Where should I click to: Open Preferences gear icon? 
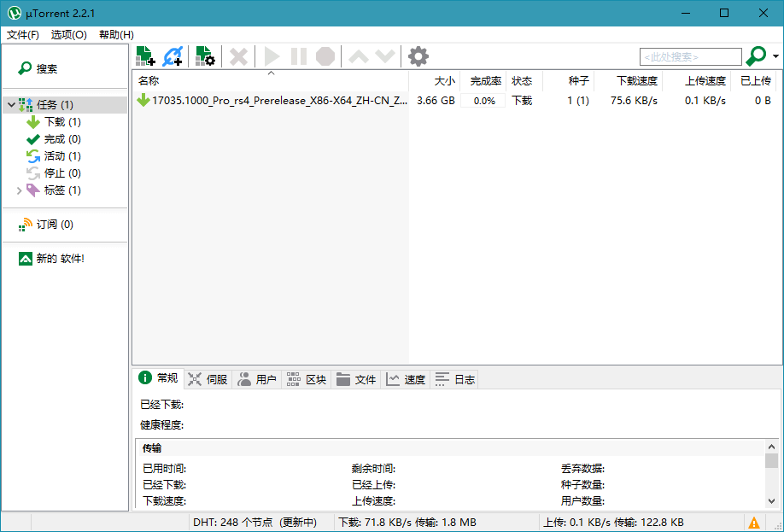pyautogui.click(x=418, y=56)
